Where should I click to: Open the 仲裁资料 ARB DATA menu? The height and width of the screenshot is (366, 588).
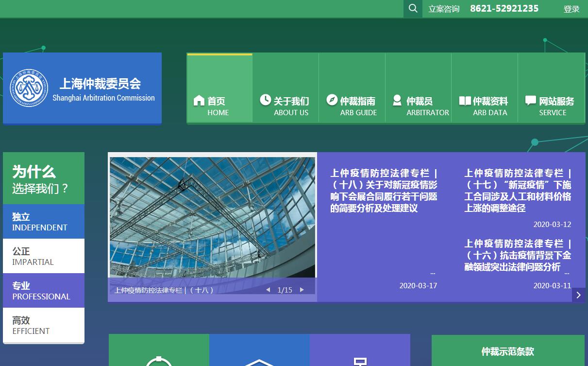485,88
